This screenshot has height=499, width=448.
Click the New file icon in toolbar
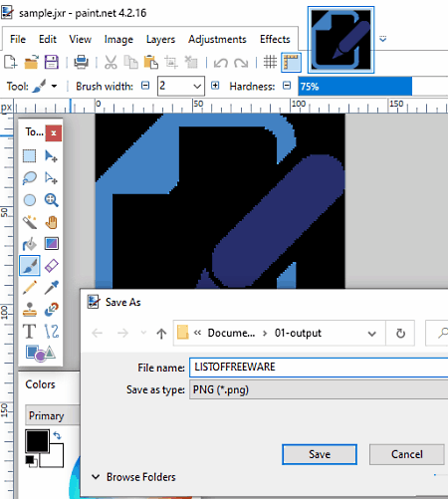coord(10,62)
